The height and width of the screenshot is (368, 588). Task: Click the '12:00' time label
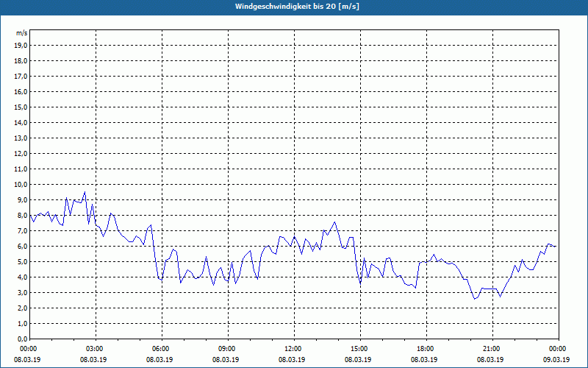[294, 349]
